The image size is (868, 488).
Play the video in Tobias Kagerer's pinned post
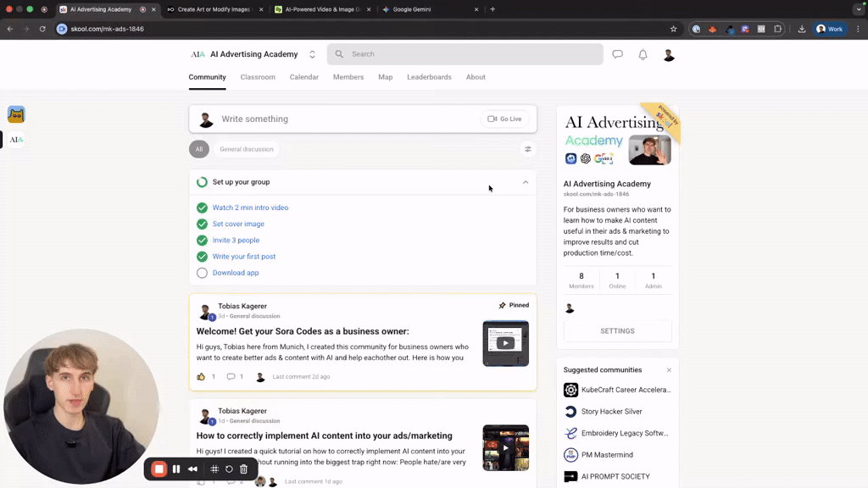pos(505,342)
